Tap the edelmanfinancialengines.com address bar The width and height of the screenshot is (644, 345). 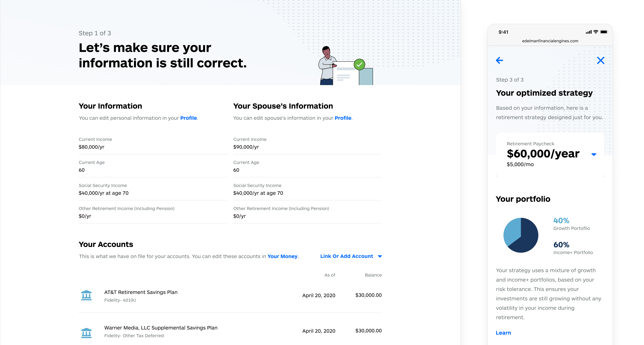tap(550, 41)
